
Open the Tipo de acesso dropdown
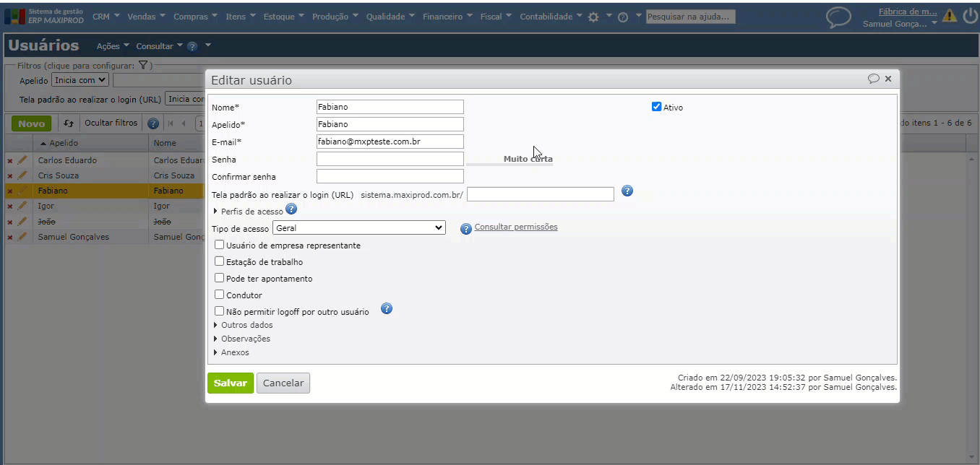(x=359, y=227)
